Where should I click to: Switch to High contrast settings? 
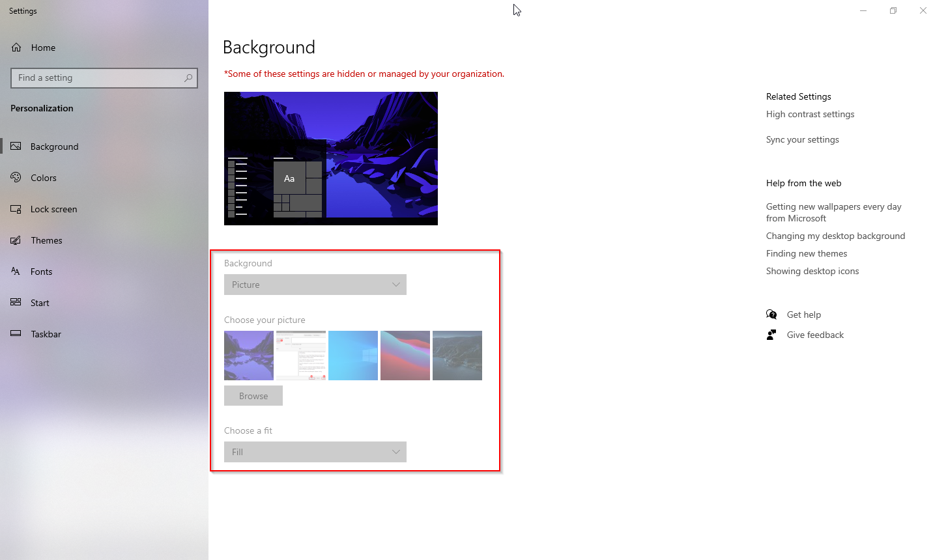[810, 114]
